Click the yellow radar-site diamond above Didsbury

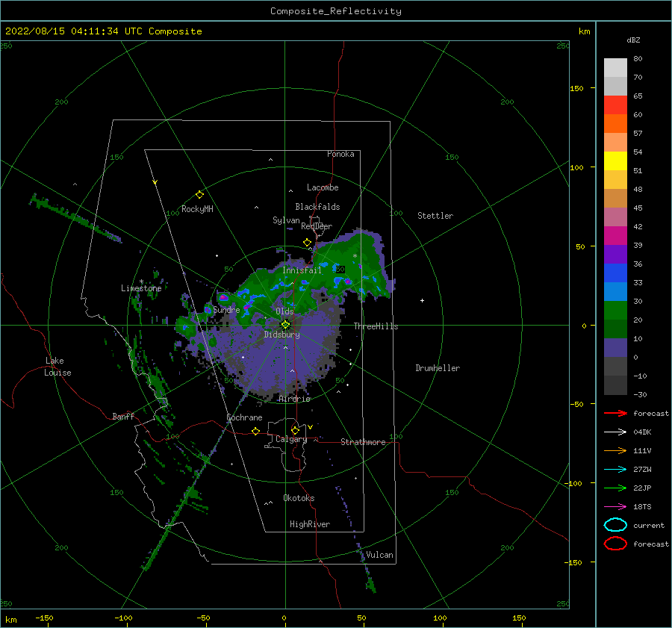(x=285, y=325)
